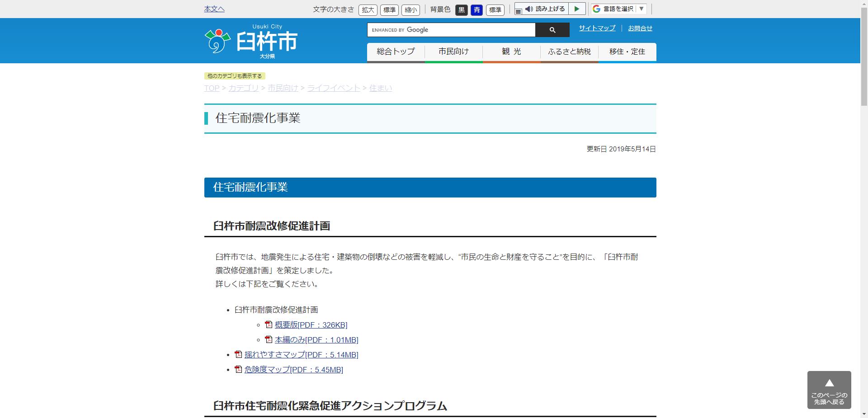
Task: Click inside the Google search field
Action: pos(451,30)
